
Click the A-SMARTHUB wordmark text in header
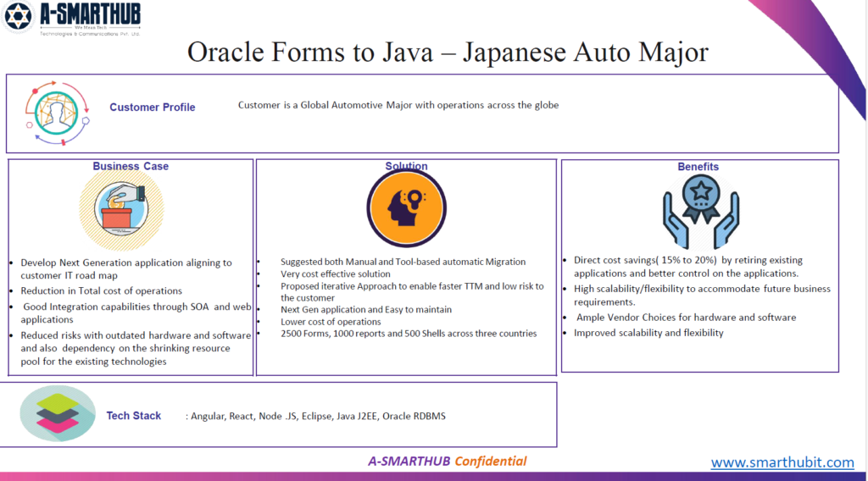[x=90, y=14]
